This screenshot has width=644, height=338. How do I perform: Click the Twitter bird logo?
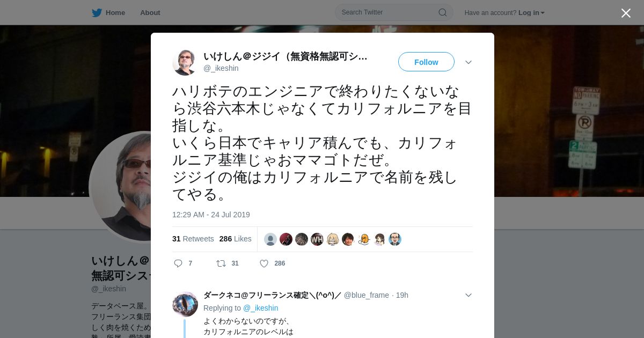(x=97, y=12)
